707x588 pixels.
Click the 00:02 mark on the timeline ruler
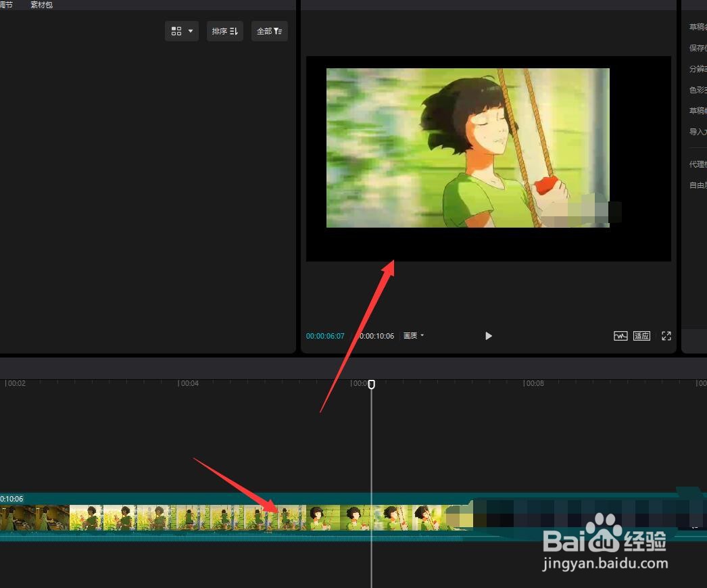[x=16, y=383]
